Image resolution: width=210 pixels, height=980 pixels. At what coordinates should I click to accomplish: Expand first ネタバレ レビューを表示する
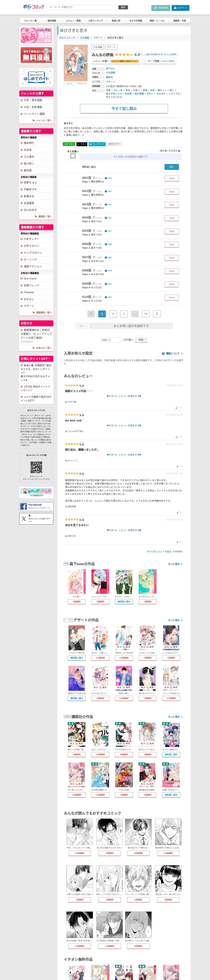pyautogui.click(x=124, y=396)
